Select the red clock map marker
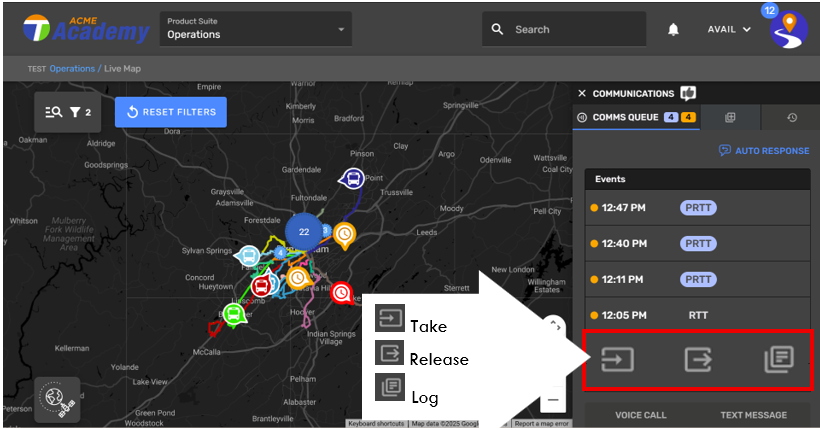 (x=342, y=293)
